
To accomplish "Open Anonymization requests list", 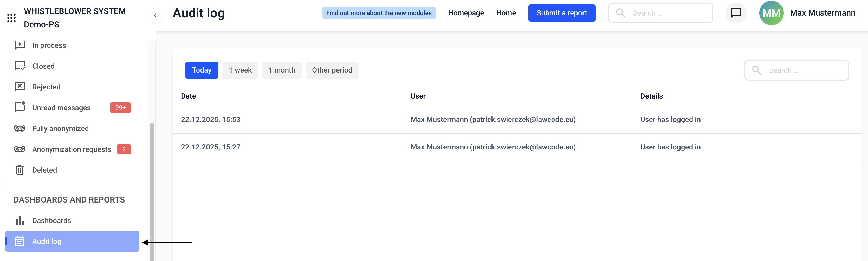I will pos(72,149).
